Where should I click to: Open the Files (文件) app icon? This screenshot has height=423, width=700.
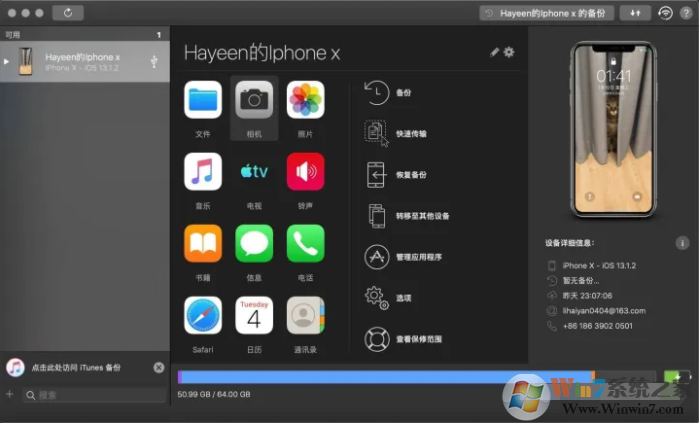(203, 100)
